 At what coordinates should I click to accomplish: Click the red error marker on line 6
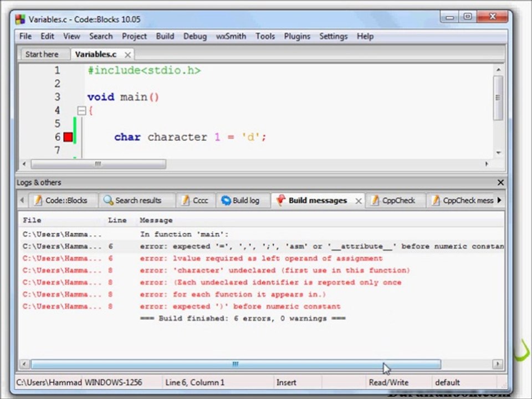point(68,137)
